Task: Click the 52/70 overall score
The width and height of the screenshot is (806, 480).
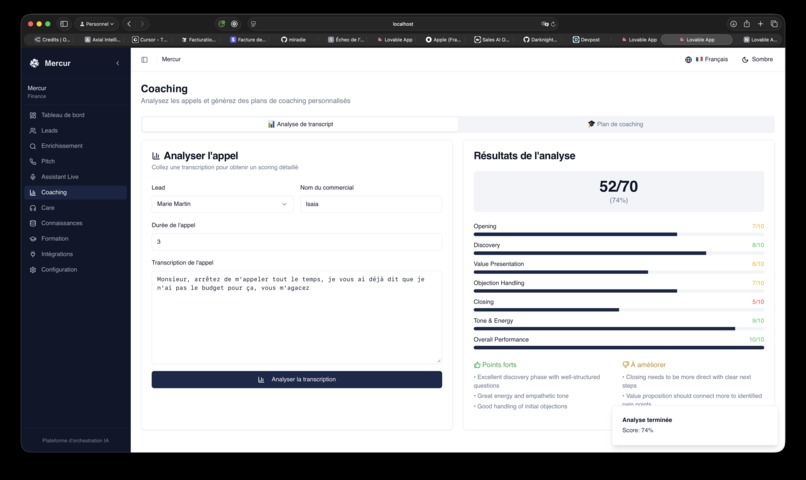Action: click(618, 186)
